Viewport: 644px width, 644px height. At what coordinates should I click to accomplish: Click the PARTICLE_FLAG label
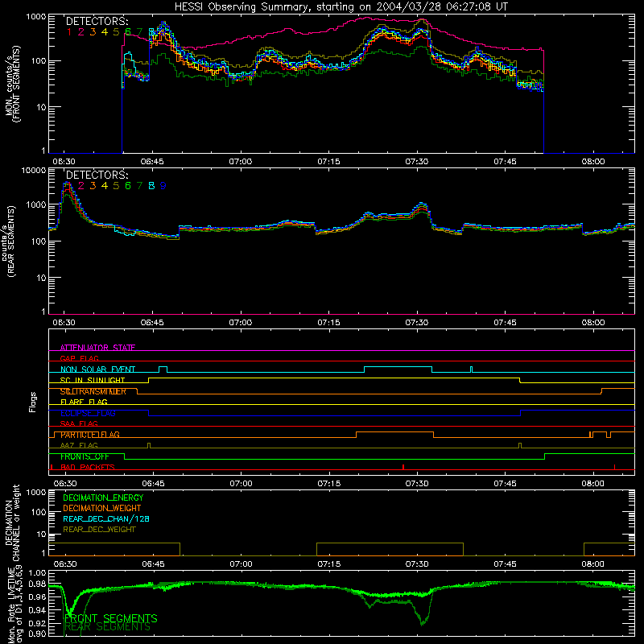[x=90, y=435]
